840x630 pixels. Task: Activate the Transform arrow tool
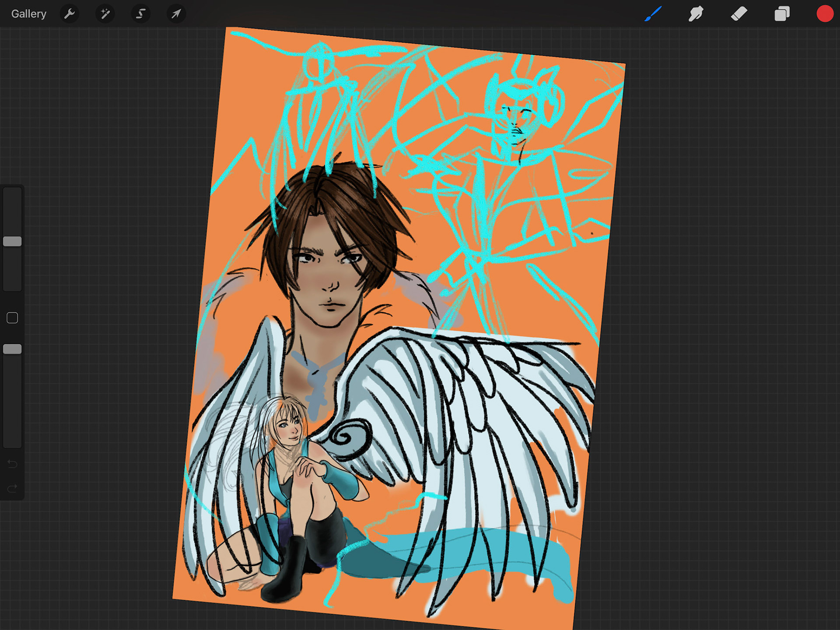pyautogui.click(x=176, y=14)
